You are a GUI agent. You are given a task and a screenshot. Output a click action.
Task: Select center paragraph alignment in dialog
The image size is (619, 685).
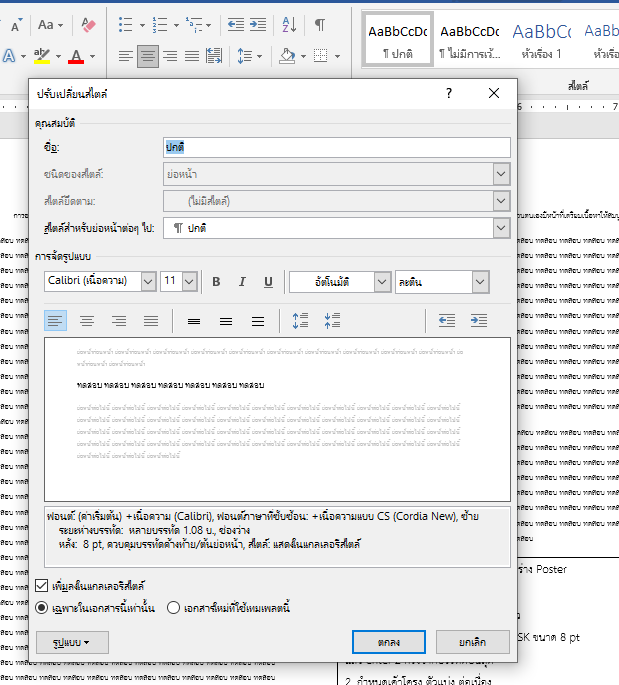[87, 321]
